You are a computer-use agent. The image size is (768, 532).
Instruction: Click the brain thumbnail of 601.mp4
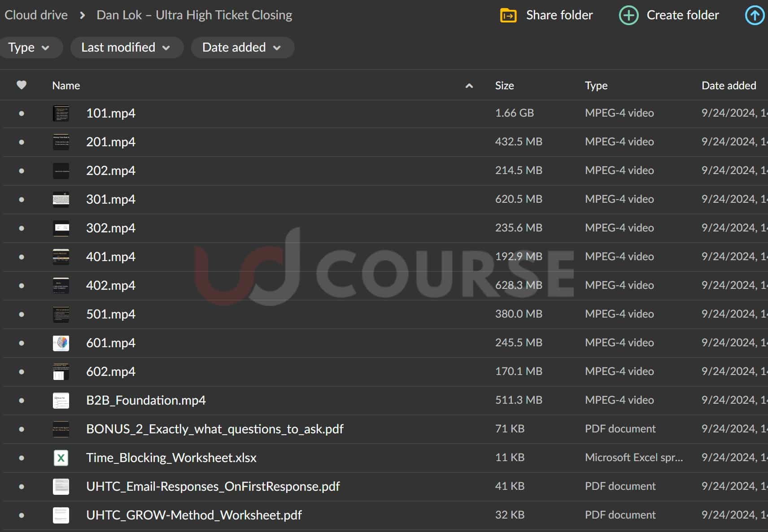61,343
